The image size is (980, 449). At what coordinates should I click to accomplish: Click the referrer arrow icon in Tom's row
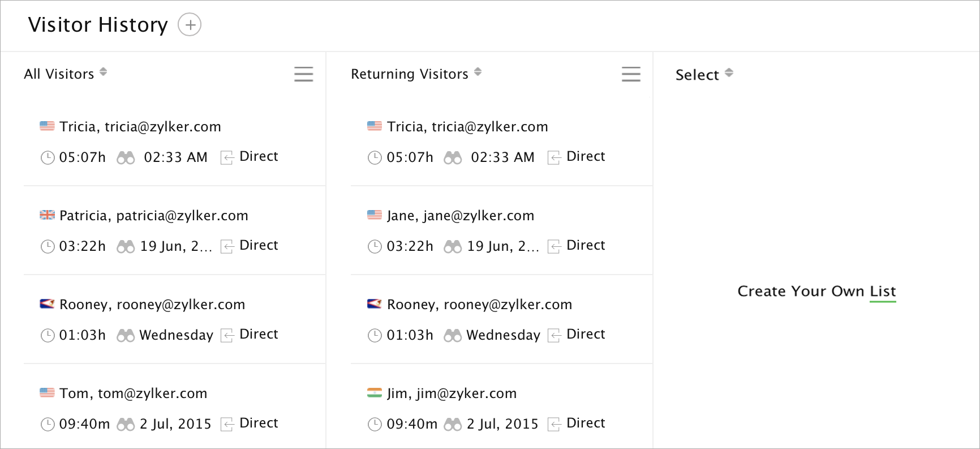coord(227,424)
